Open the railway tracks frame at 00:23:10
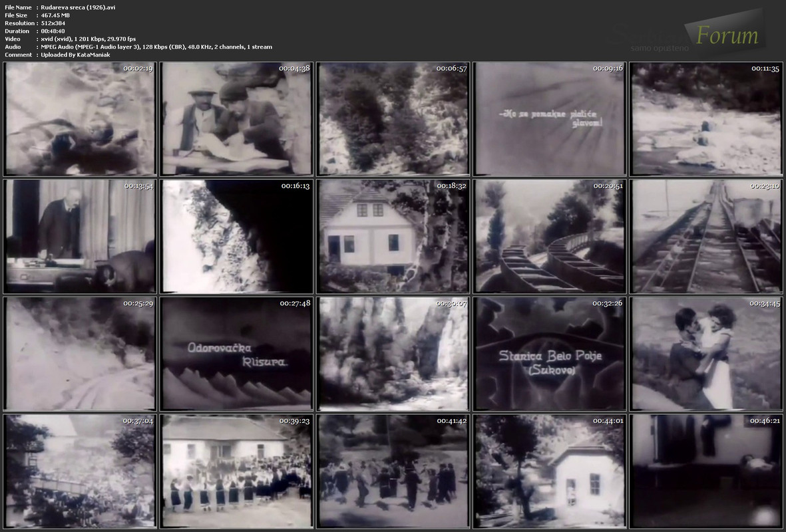The image size is (786, 532). (706, 237)
